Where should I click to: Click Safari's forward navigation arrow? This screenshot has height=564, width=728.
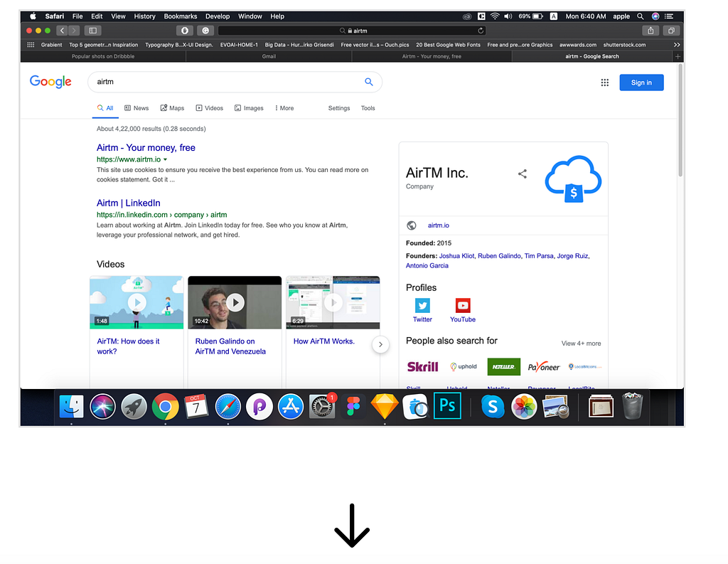coord(74,31)
